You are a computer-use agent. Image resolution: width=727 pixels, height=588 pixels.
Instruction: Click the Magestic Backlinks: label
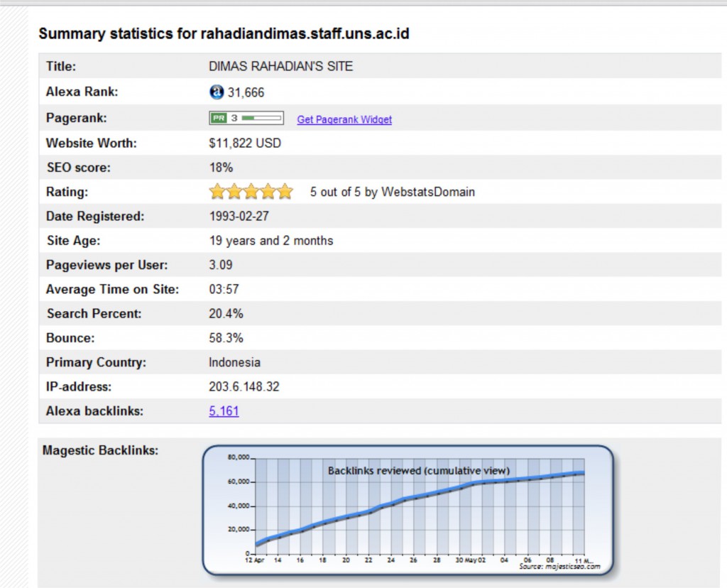100,450
